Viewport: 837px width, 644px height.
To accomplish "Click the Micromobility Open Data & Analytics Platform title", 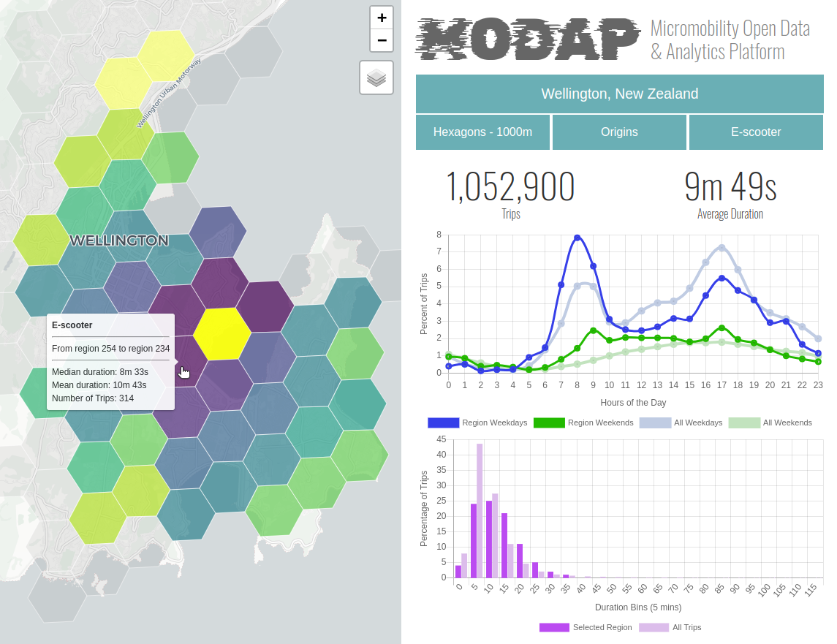I will 730,40.
